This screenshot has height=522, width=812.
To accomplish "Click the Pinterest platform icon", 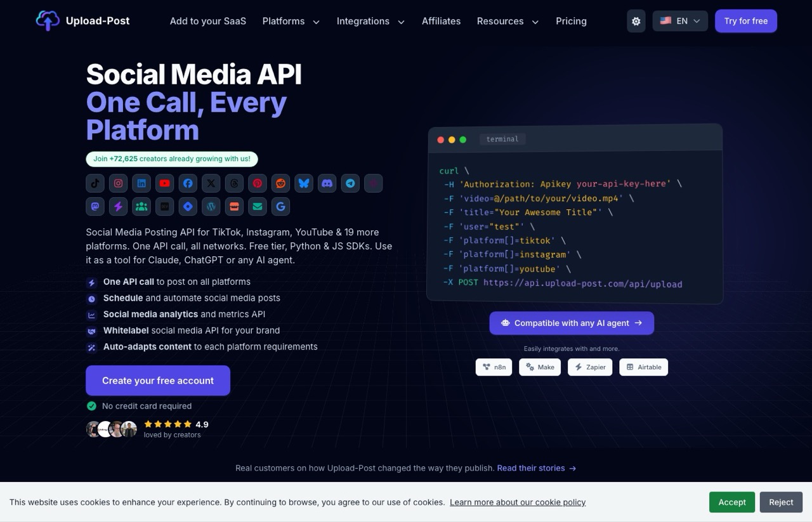I will click(258, 183).
